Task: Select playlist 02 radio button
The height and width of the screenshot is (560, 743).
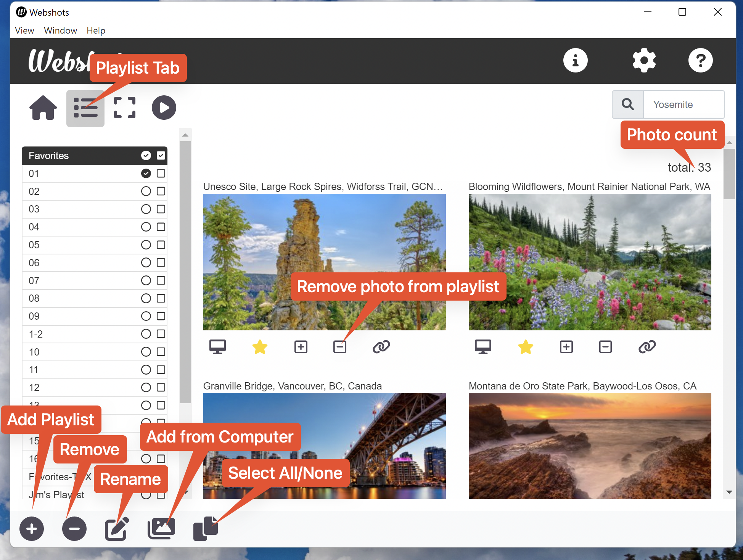Action: 146,191
